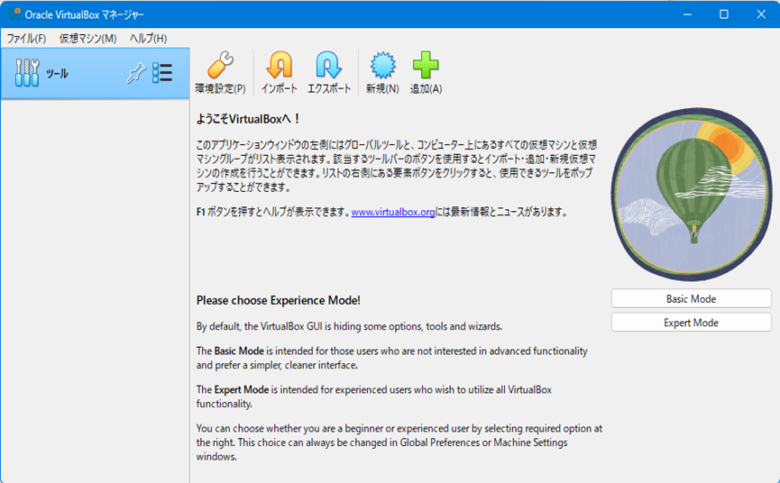Click the pin icon beside ツール

(x=135, y=74)
